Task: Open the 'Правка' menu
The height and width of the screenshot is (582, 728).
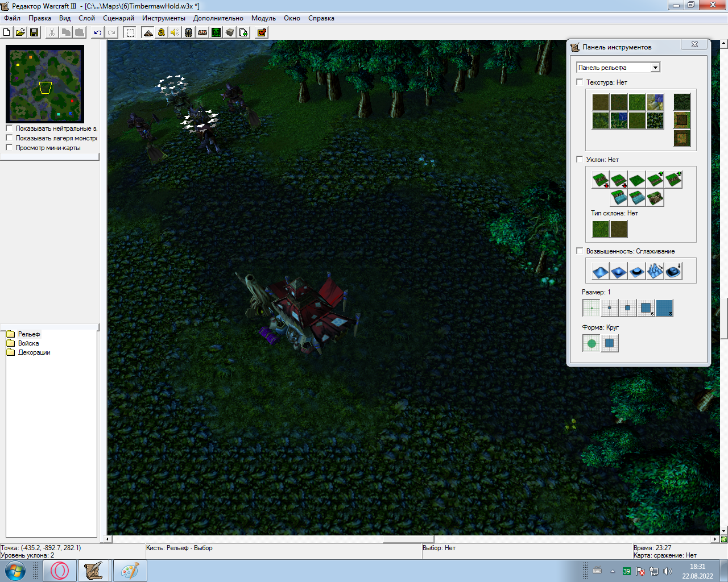Action: pos(40,18)
